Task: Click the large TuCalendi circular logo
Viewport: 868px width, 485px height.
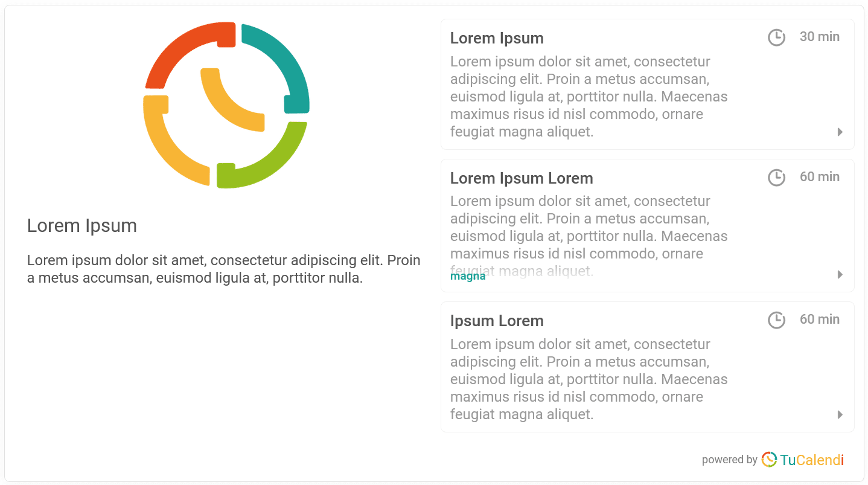Action: (226, 105)
